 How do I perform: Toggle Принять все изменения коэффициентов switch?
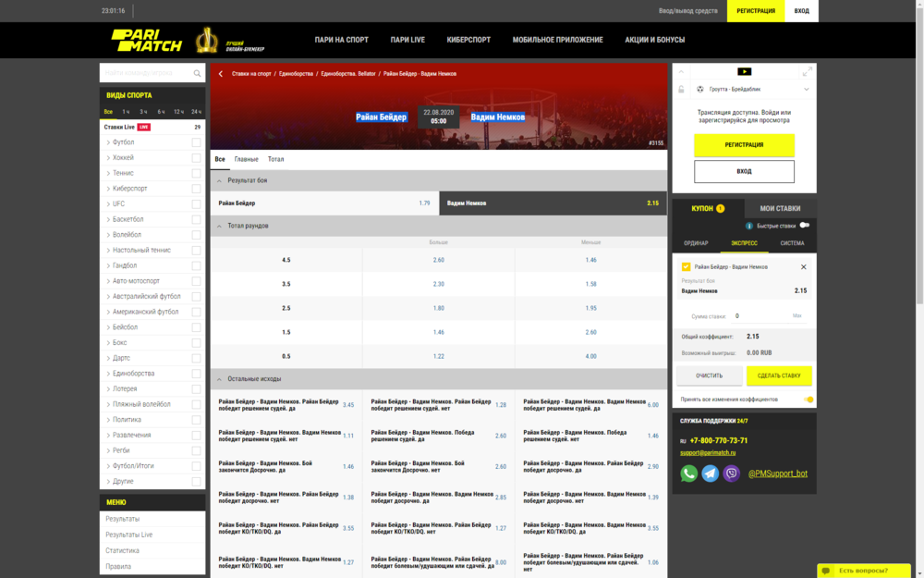click(808, 400)
